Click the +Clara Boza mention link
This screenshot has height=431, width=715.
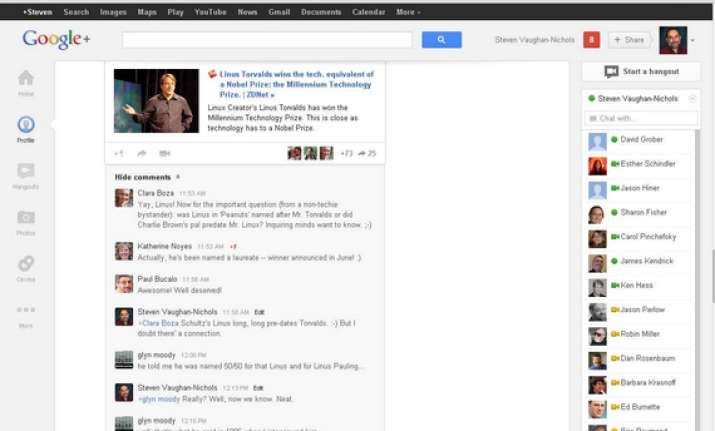pyautogui.click(x=158, y=323)
